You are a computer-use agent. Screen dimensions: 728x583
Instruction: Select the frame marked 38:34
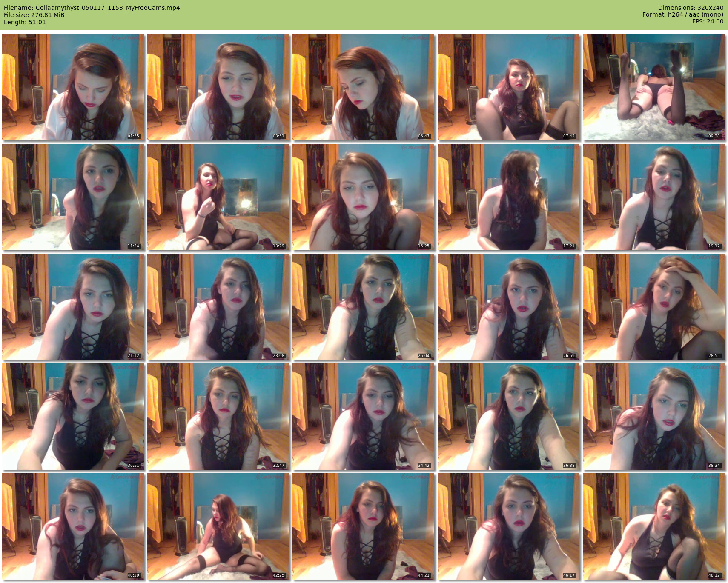coord(654,417)
